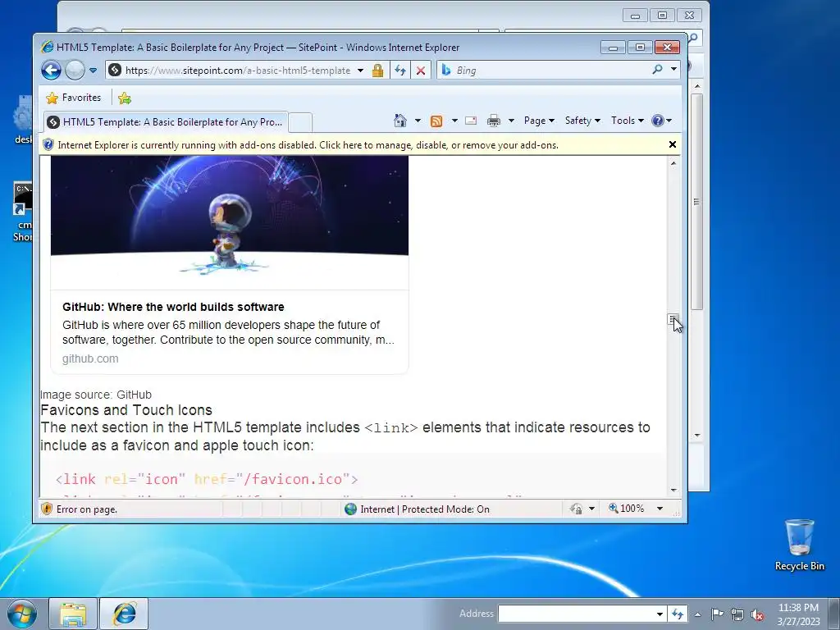Go back with the blue Back arrow button
Screen dimensions: 840x630
(52, 71)
